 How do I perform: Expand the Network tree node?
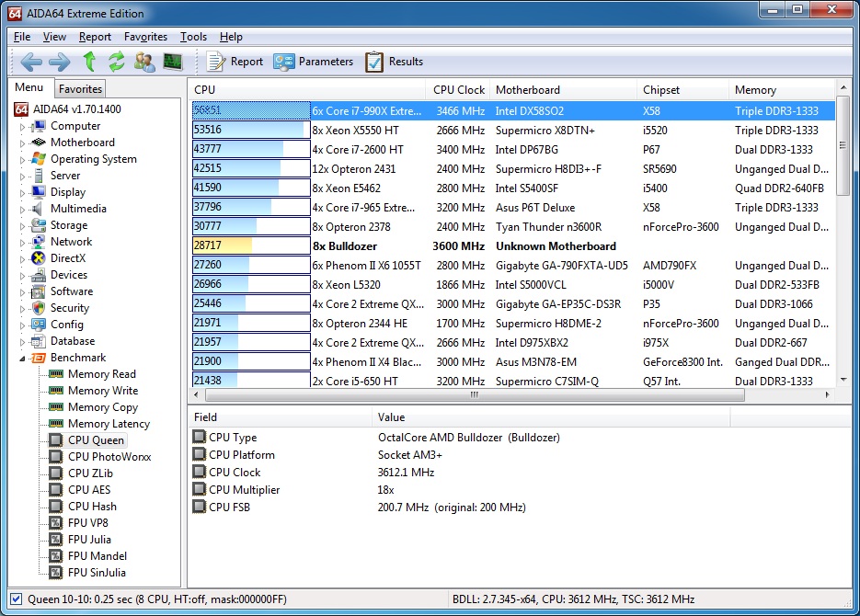22,243
